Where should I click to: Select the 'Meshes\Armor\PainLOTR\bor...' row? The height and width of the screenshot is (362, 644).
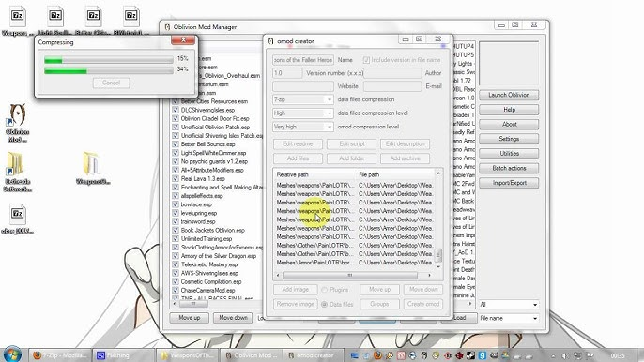tap(354, 263)
